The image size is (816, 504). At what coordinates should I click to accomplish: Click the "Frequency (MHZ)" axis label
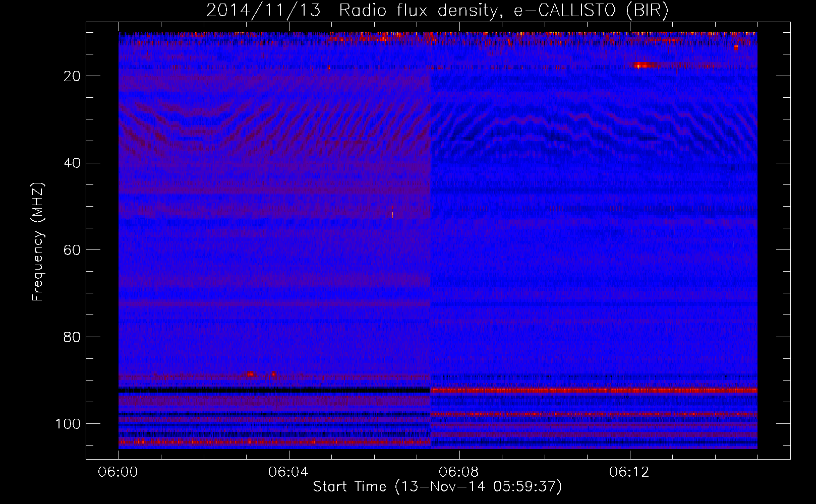(x=38, y=242)
